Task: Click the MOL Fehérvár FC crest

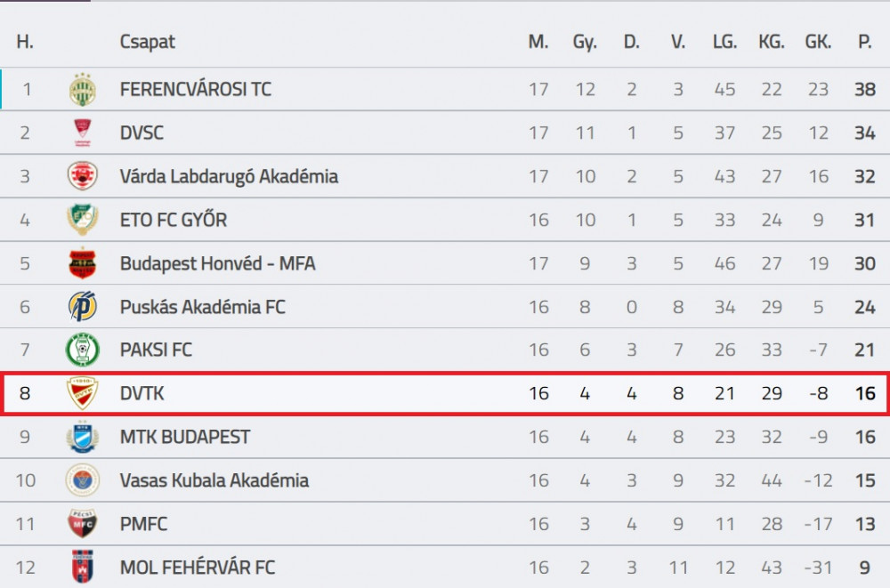Action: 82,567
